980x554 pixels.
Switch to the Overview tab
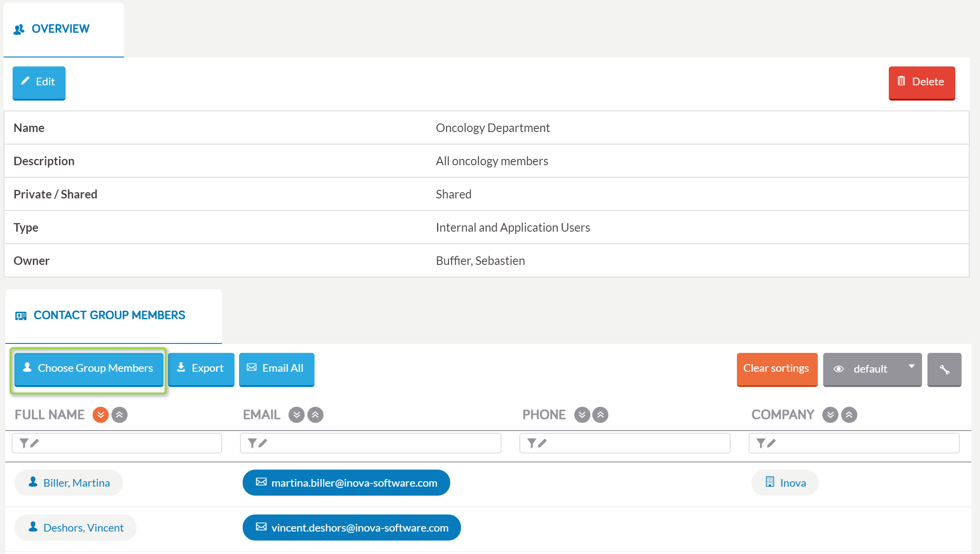[64, 29]
